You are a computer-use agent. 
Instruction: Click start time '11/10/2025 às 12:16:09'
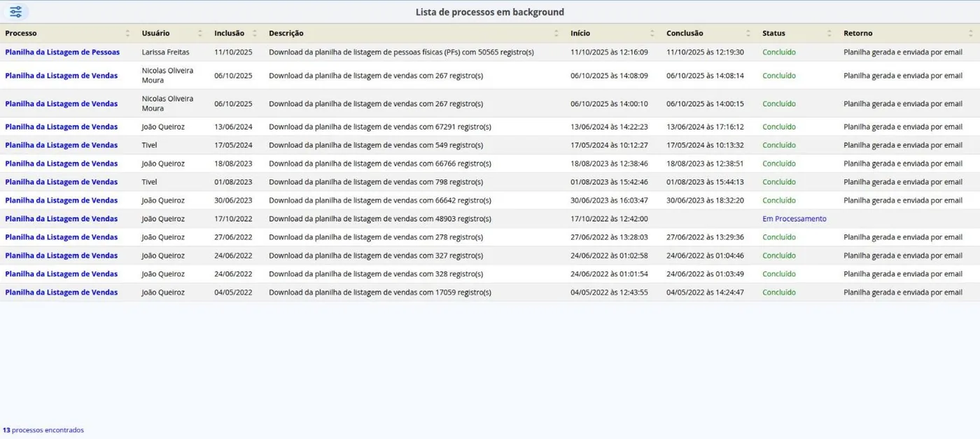pos(609,53)
